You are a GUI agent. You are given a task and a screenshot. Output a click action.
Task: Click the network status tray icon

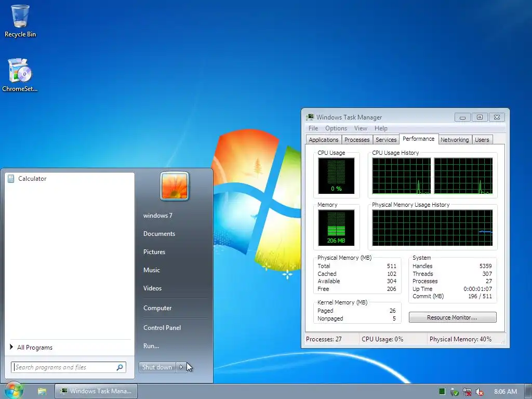click(467, 392)
